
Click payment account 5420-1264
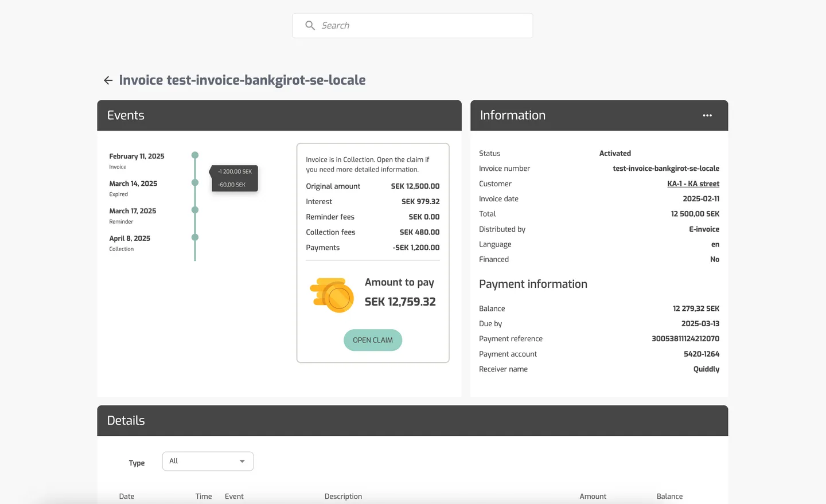point(702,354)
